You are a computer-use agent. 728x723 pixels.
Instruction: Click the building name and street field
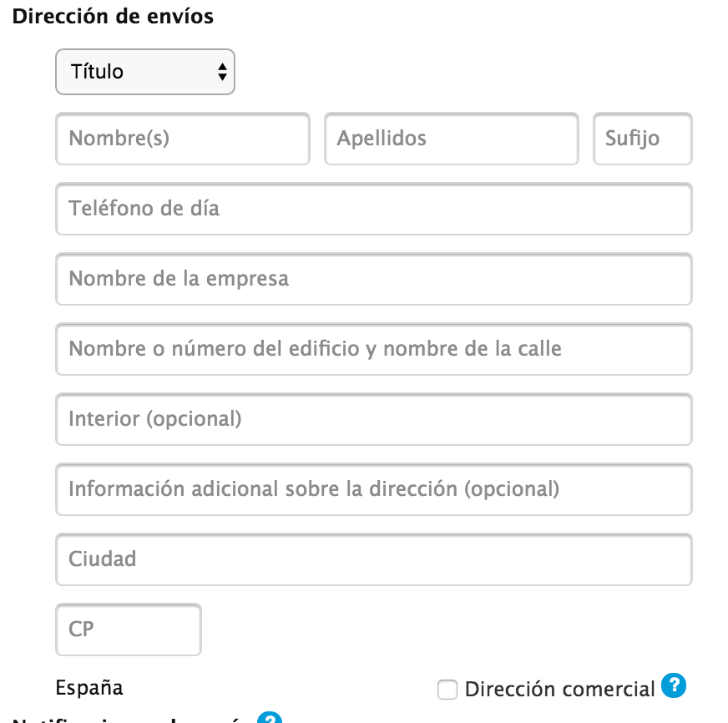373,349
